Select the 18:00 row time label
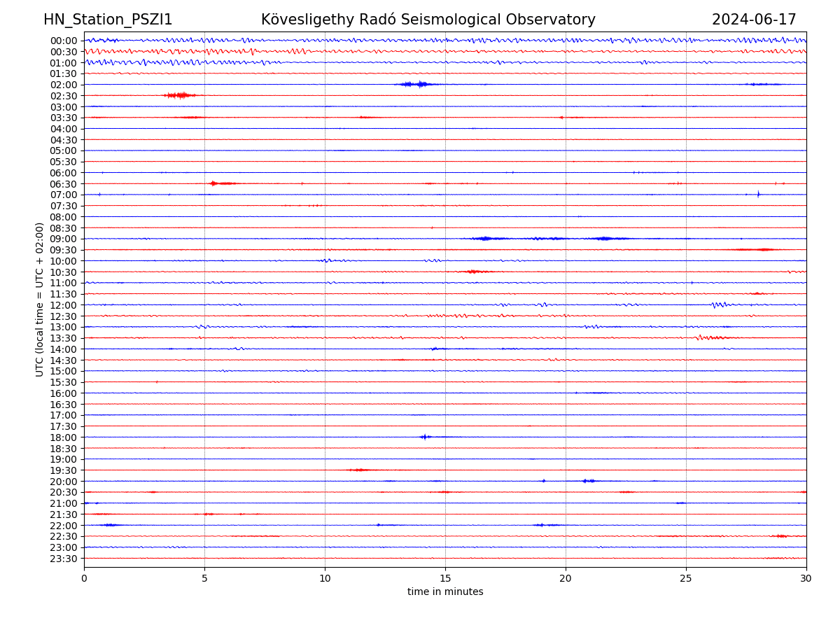 pos(64,437)
